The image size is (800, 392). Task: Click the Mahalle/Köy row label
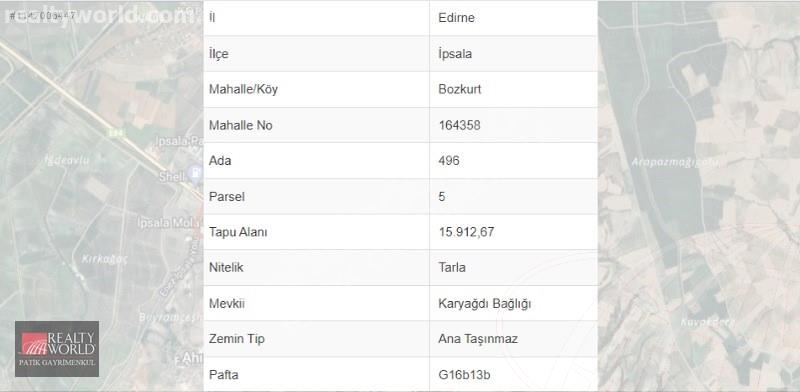(243, 89)
